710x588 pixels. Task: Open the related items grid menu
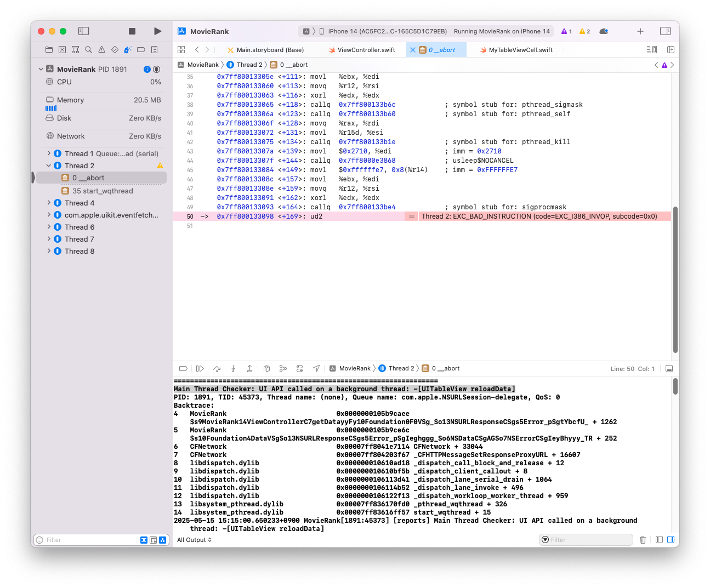click(181, 50)
